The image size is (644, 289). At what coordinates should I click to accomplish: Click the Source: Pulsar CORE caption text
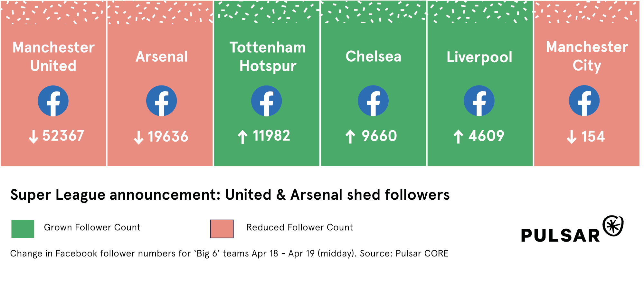pos(404,254)
